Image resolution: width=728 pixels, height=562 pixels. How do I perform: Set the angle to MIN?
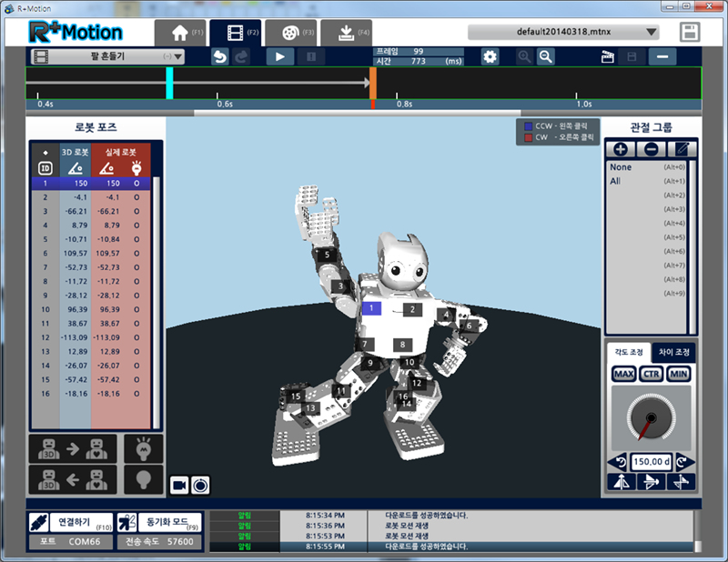point(678,374)
